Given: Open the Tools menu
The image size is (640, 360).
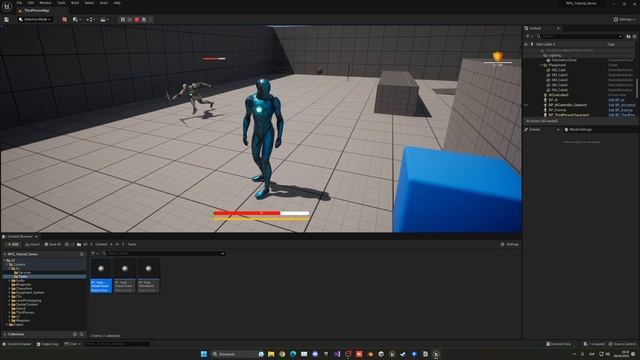Looking at the screenshot, I should click(x=61, y=3).
